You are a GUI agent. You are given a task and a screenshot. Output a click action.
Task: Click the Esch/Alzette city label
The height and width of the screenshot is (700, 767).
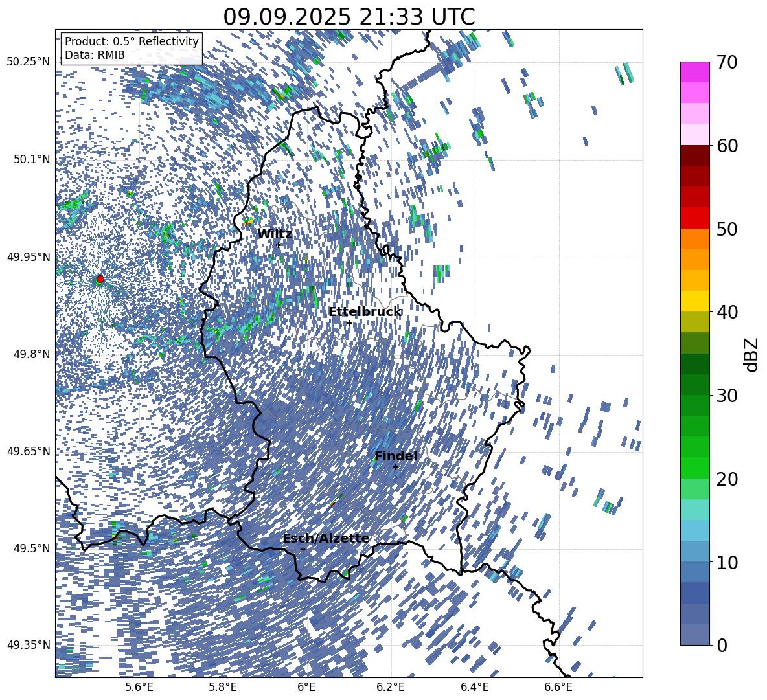pos(326,538)
